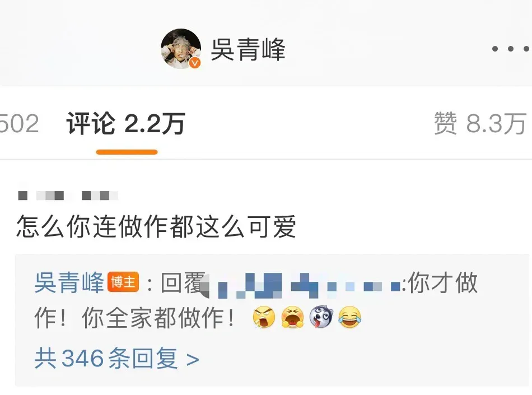The image size is (532, 395).
Task: Click the orange verified V badge
Action: (x=195, y=63)
